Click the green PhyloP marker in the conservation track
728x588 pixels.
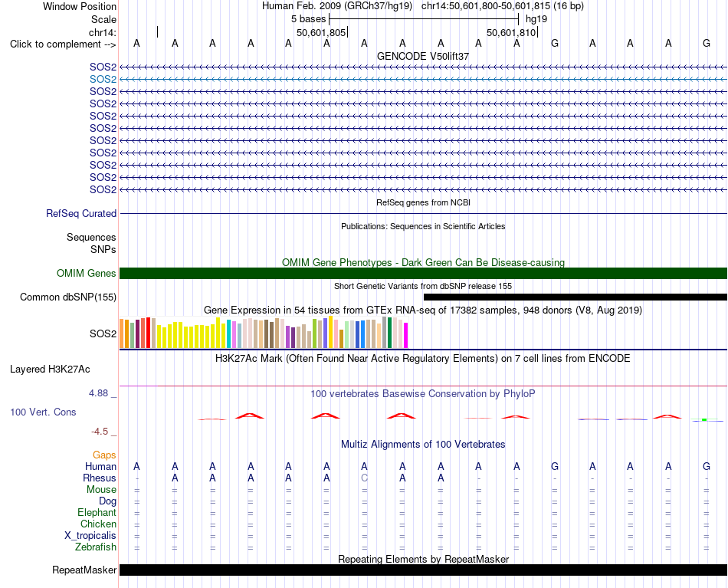(x=704, y=420)
